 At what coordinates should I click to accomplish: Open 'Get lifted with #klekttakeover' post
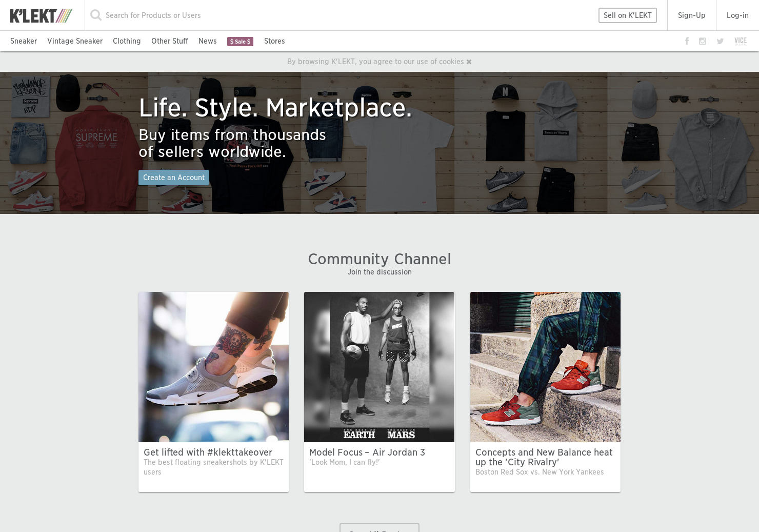pos(208,452)
